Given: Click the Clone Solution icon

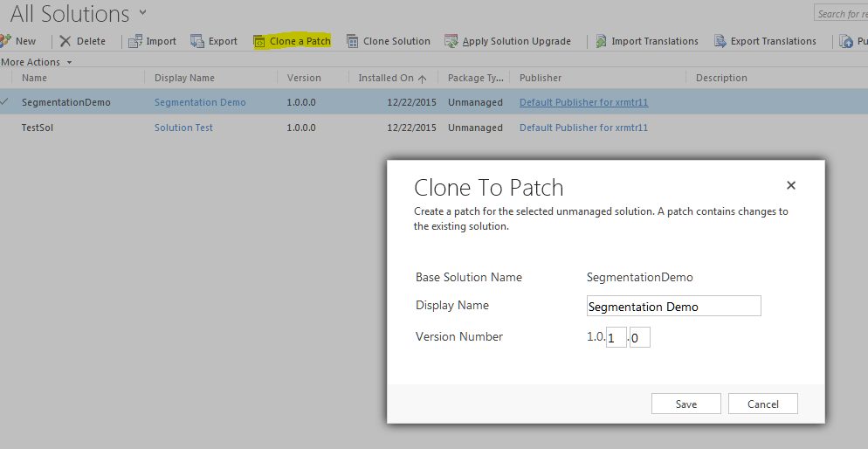Looking at the screenshot, I should click(352, 41).
